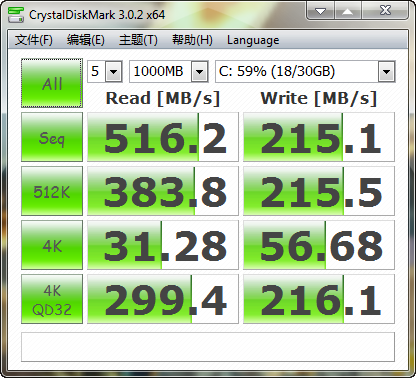Select the 512K read result 383.8
The image size is (416, 378).
click(163, 191)
